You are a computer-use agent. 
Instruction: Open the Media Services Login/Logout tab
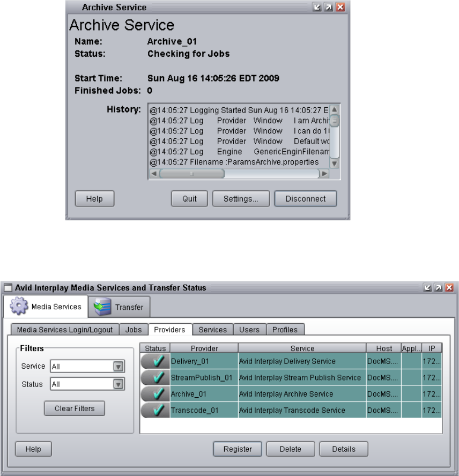click(65, 330)
